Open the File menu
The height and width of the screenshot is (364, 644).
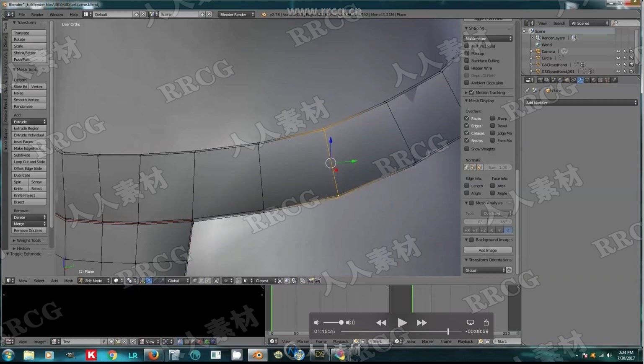point(21,14)
